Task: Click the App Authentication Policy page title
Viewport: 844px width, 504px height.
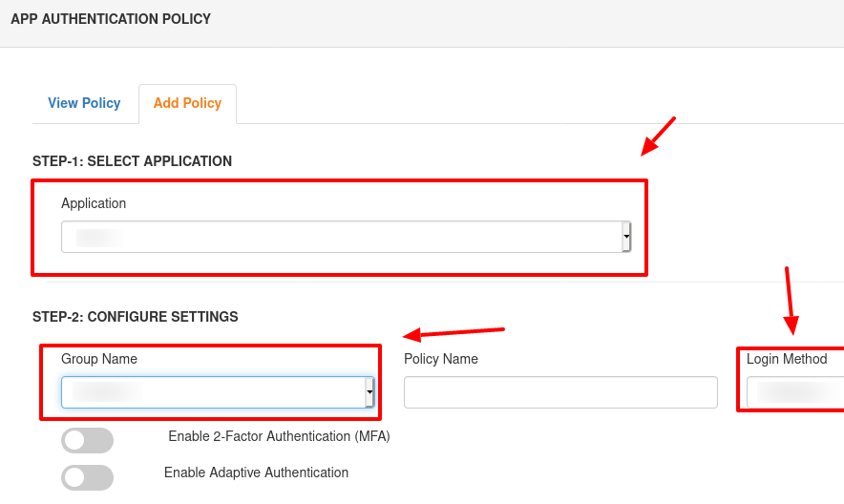Action: (x=111, y=19)
